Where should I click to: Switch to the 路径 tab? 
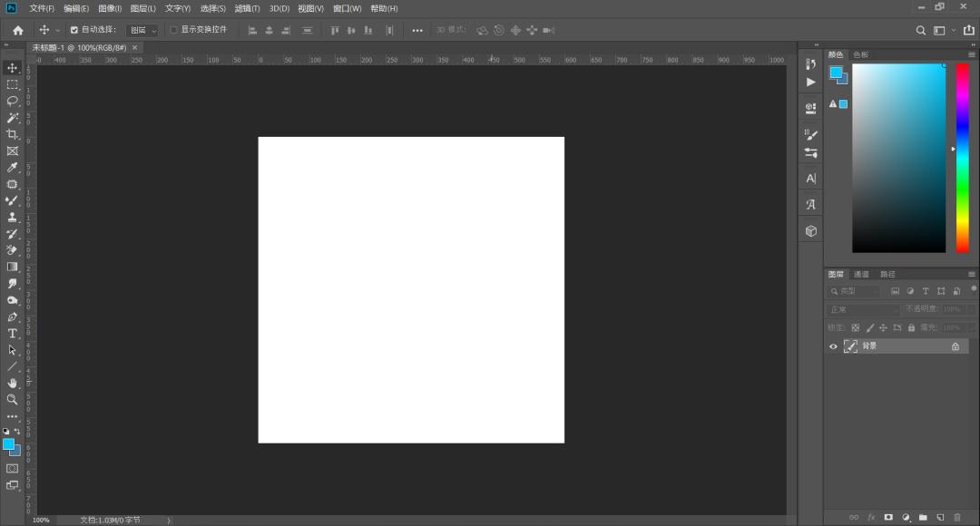click(887, 274)
